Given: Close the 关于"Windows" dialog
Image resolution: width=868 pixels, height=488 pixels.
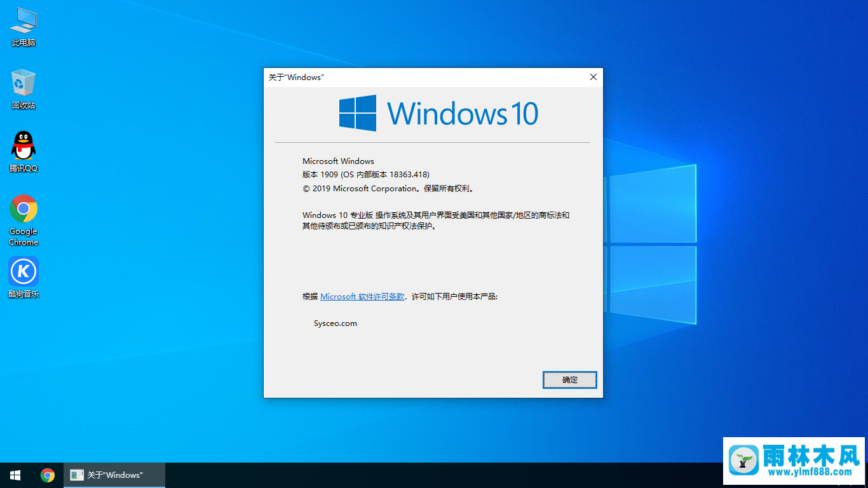Looking at the screenshot, I should (x=593, y=77).
